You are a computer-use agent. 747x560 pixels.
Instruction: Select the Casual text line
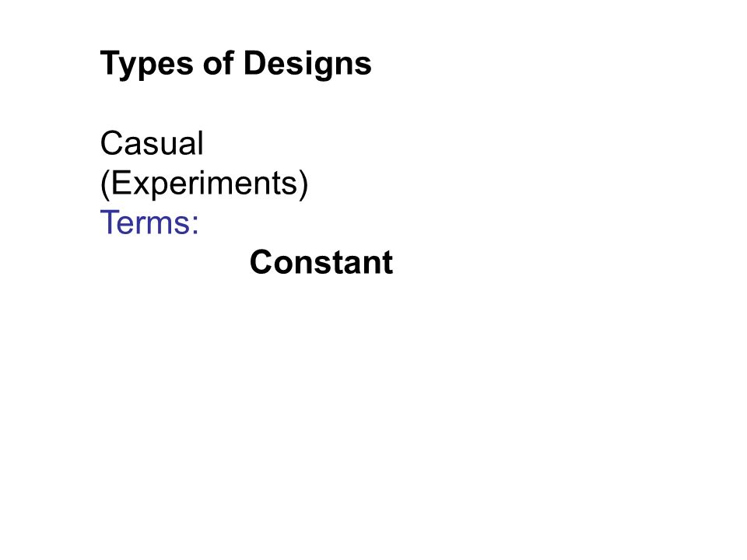click(152, 143)
